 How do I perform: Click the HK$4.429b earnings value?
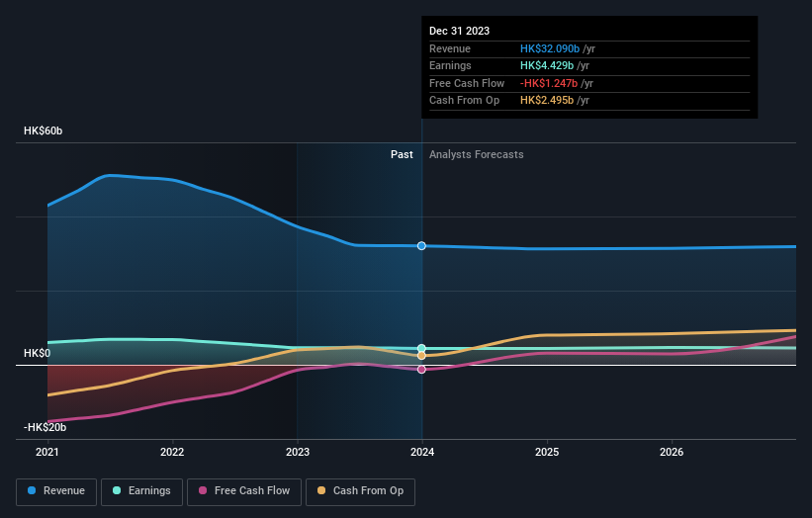point(547,65)
